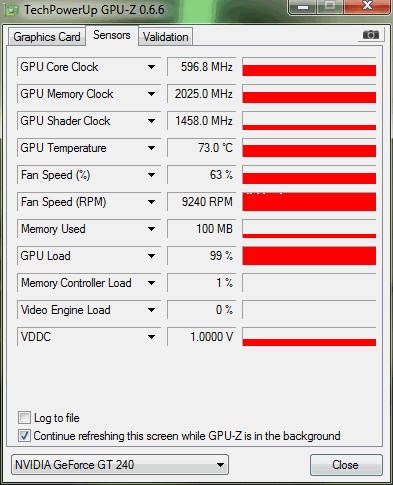This screenshot has width=393, height=485.
Task: Open the Validation tab
Action: pyautogui.click(x=166, y=37)
